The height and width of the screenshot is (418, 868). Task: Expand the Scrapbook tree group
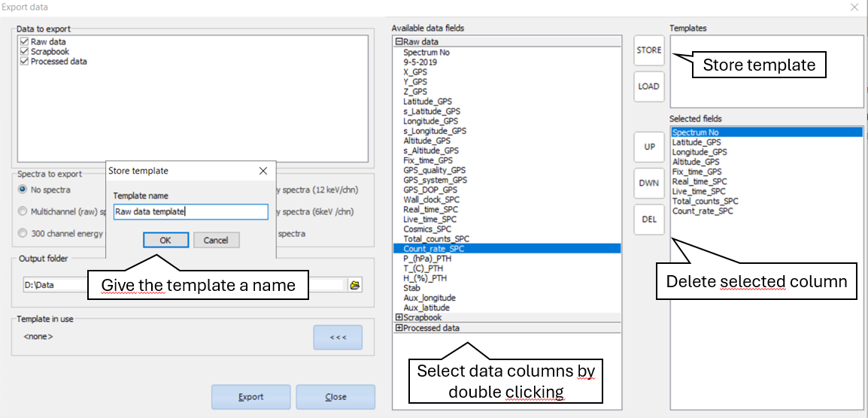(x=399, y=318)
